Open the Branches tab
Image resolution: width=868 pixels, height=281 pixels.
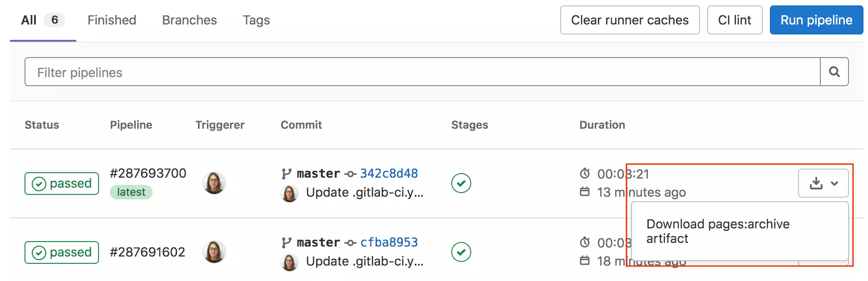tap(189, 20)
